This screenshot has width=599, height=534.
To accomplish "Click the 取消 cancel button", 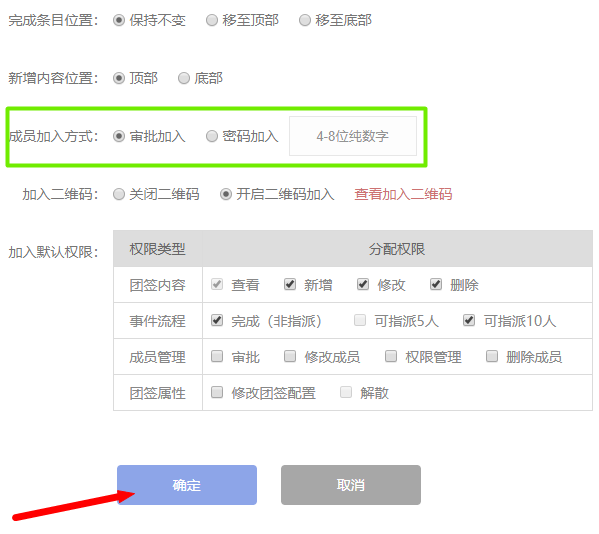I will tap(351, 485).
